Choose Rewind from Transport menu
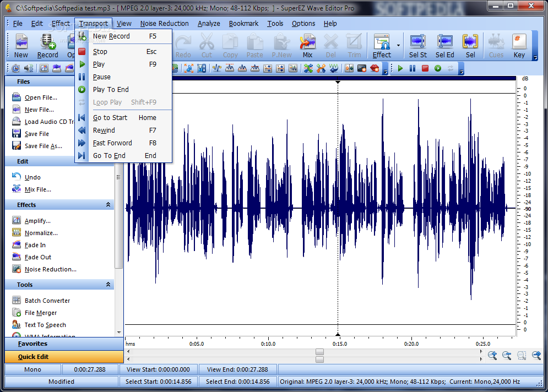This screenshot has height=392, width=548. click(x=124, y=130)
